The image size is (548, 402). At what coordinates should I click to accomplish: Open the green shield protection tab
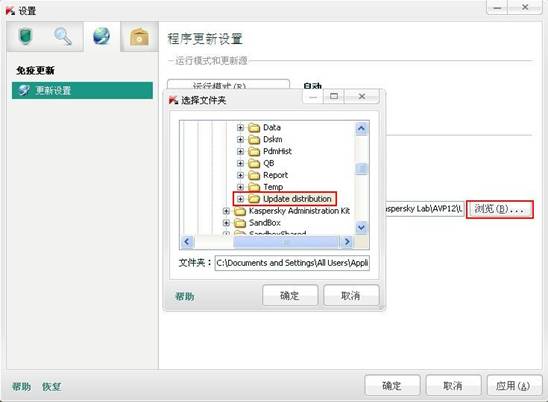[x=26, y=37]
